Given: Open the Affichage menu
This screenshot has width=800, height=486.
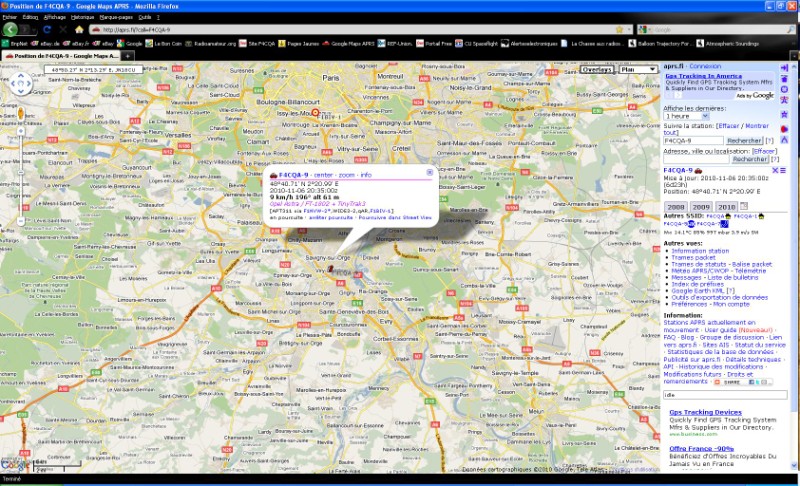Looking at the screenshot, I should 55,17.
